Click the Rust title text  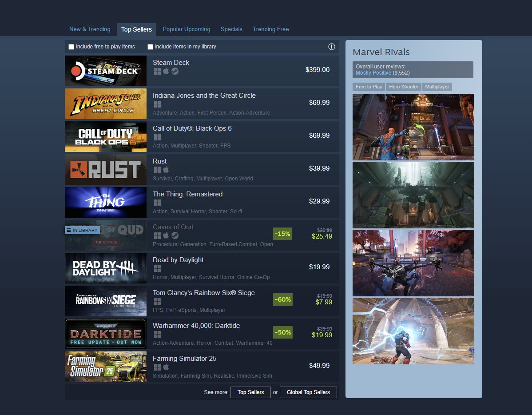point(159,161)
